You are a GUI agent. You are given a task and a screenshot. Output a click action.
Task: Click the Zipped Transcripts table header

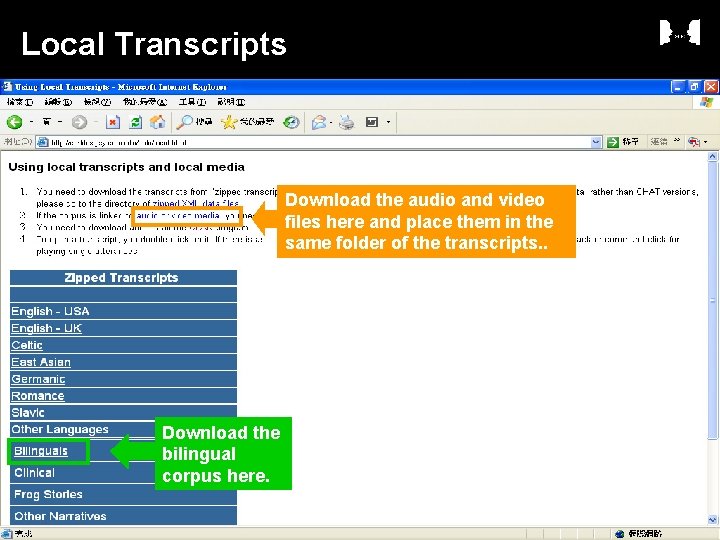coord(123,278)
